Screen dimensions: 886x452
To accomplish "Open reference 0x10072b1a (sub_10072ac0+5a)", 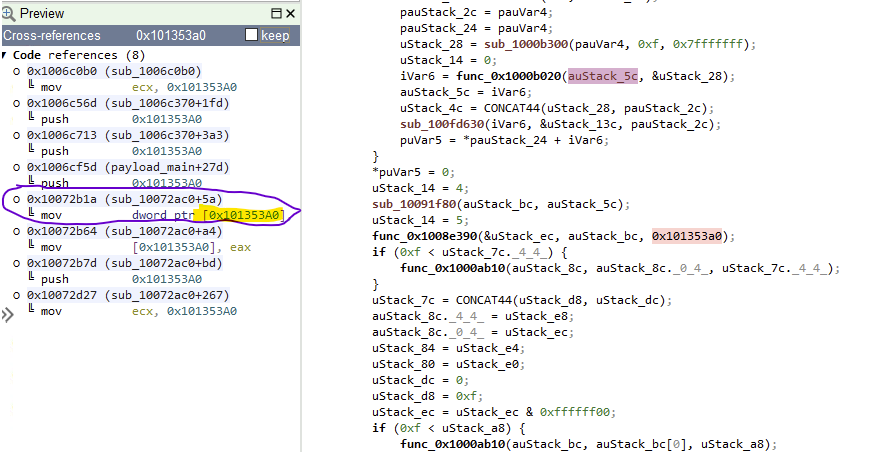I will pyautogui.click(x=124, y=199).
